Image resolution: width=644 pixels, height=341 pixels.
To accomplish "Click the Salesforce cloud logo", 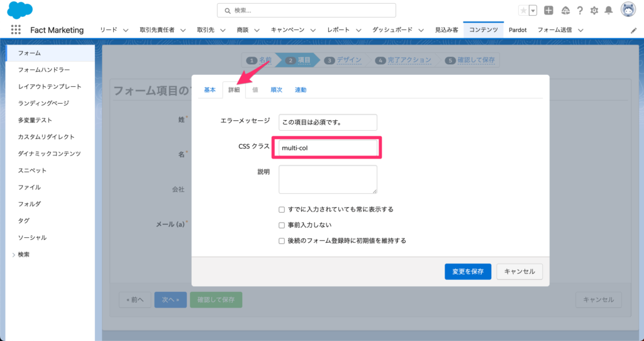I will coord(19,10).
